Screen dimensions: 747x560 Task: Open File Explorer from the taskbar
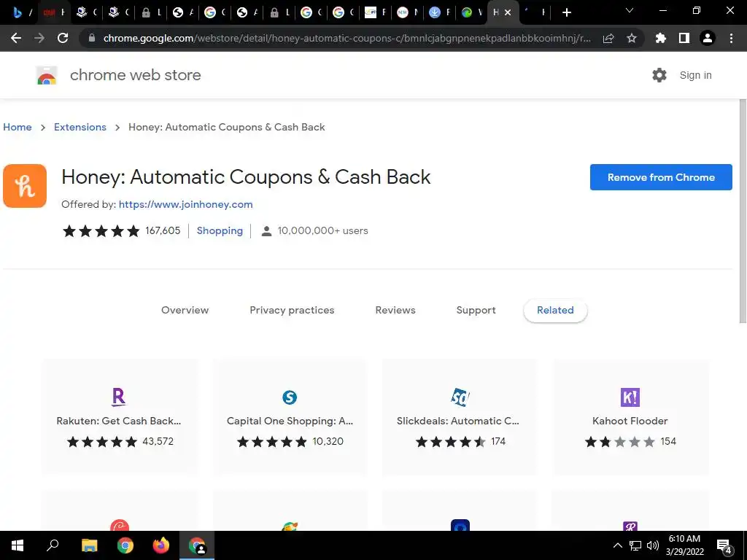(x=89, y=545)
